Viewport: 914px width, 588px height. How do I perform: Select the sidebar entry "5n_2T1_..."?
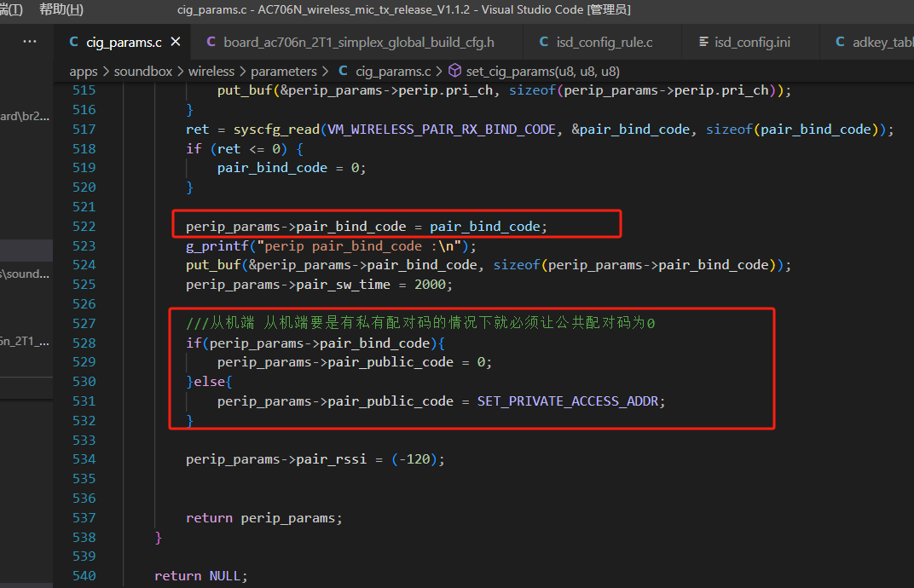[x=26, y=341]
